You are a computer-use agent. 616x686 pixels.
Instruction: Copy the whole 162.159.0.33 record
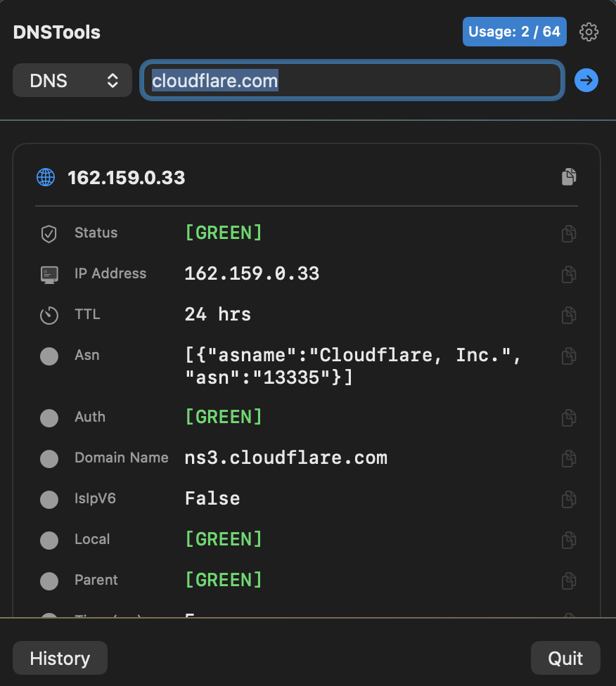[569, 177]
